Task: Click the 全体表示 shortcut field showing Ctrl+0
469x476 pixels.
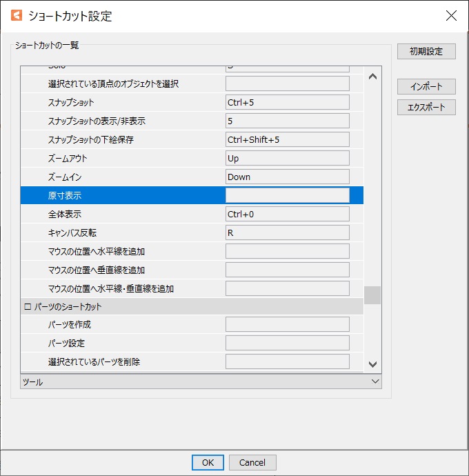Action: pos(287,214)
